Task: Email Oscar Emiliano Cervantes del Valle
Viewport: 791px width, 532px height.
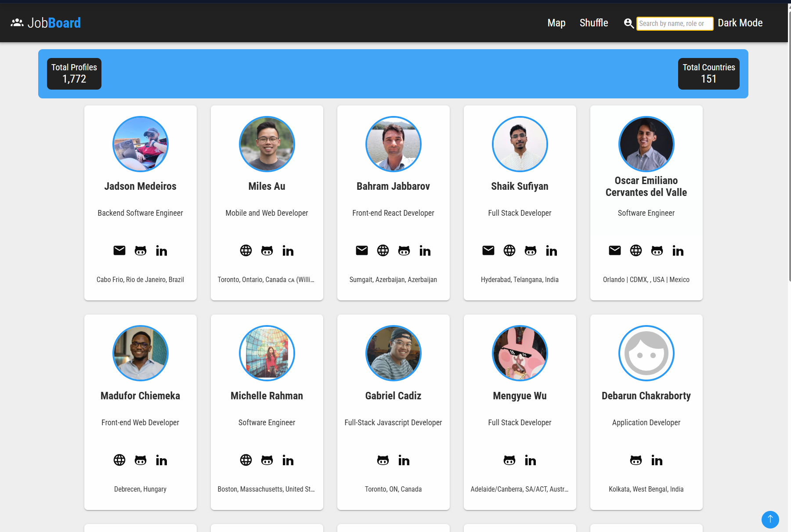Action: point(615,250)
